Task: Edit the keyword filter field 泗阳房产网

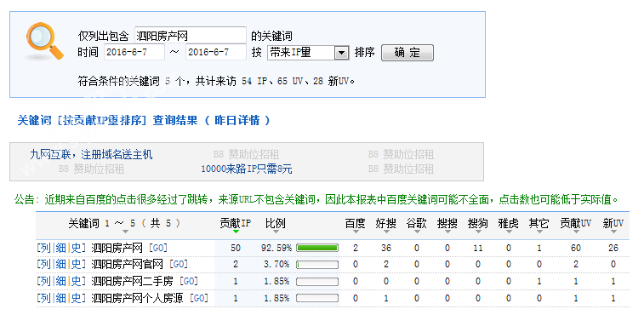Action: [191, 37]
